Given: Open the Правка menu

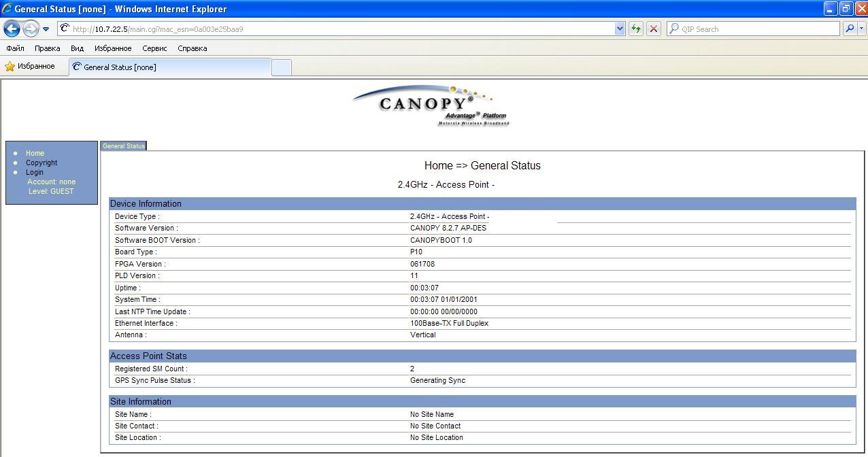Looking at the screenshot, I should tap(48, 48).
